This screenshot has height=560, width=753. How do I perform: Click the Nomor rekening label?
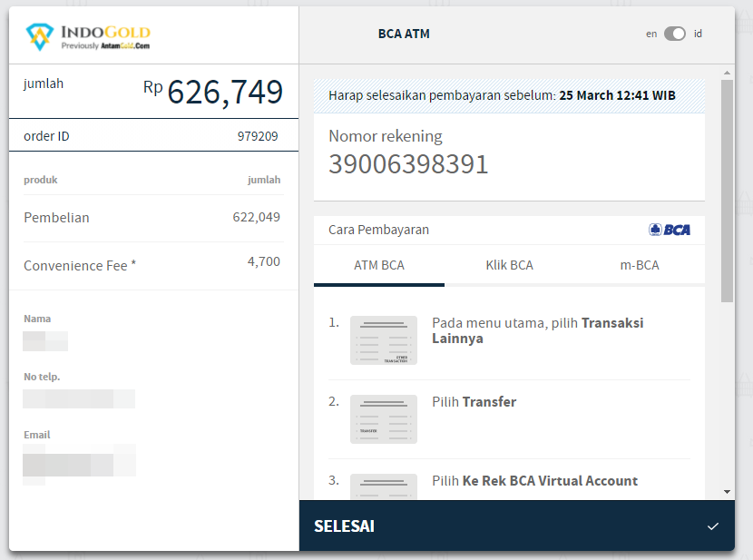pos(386,136)
